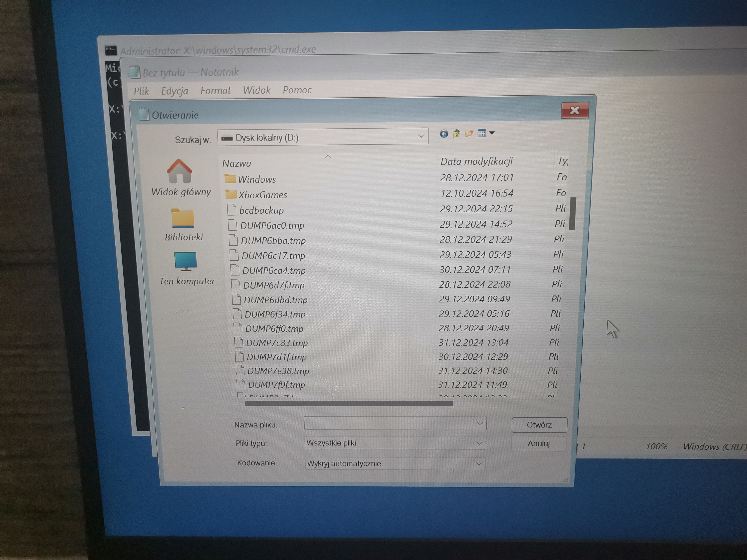Select the Windows folder
This screenshot has width=747, height=560.
256,179
